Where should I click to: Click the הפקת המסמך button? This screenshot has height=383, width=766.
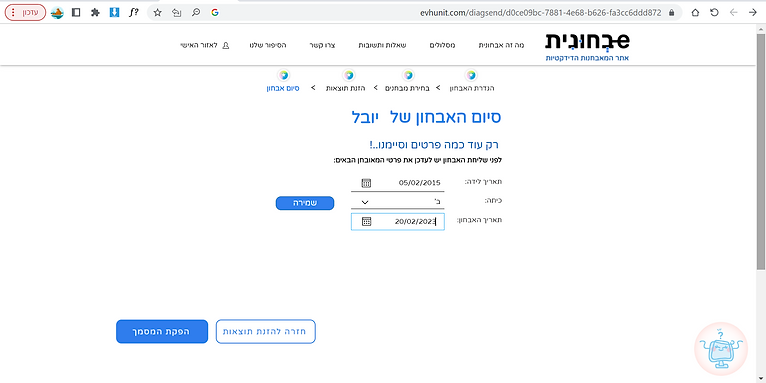[x=162, y=332]
